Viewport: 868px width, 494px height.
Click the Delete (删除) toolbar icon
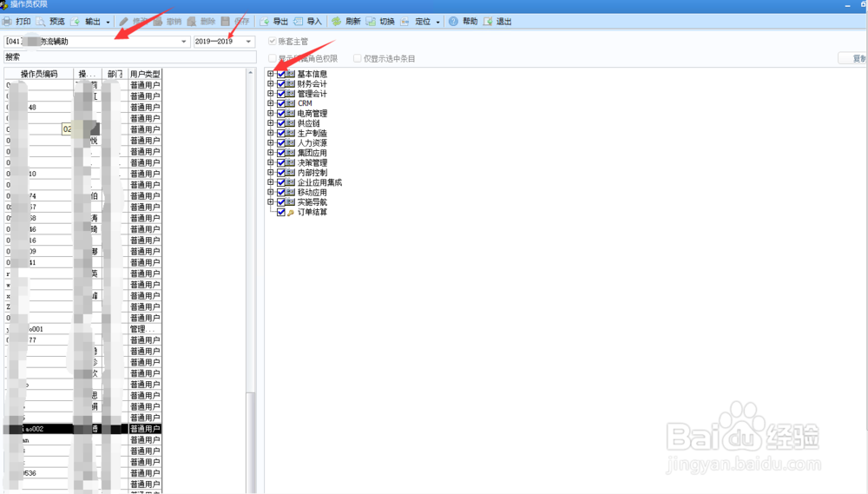[192, 22]
